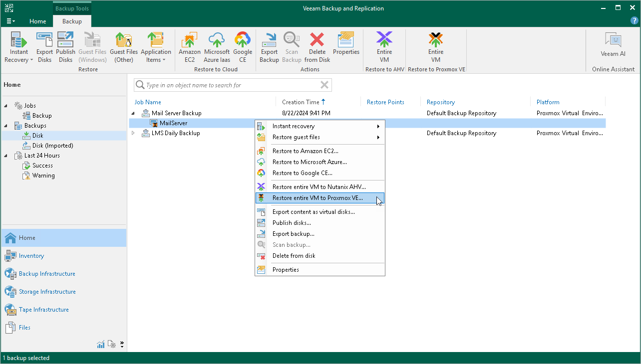Sort by the Platform column header
Viewport: 641px width, 364px height.
(548, 102)
